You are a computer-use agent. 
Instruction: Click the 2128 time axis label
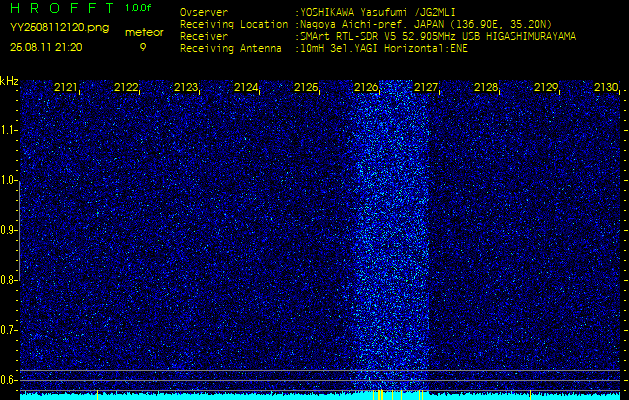[x=486, y=87]
